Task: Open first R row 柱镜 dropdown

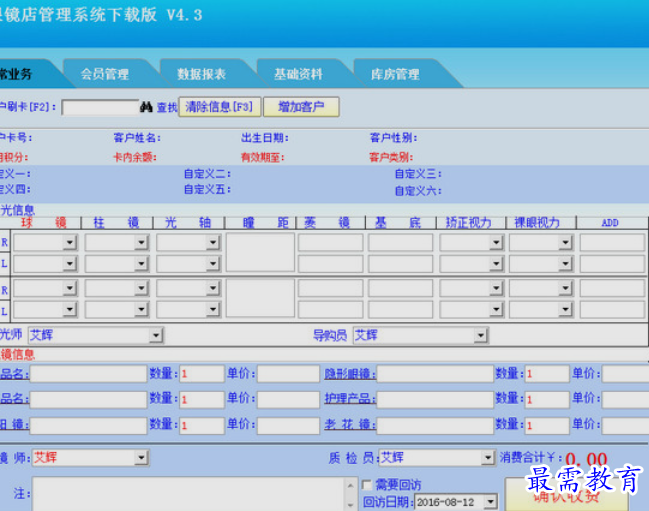Action: coord(141,242)
